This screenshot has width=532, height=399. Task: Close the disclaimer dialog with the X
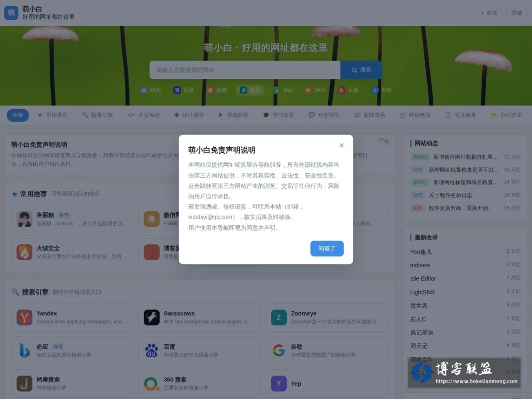point(341,145)
